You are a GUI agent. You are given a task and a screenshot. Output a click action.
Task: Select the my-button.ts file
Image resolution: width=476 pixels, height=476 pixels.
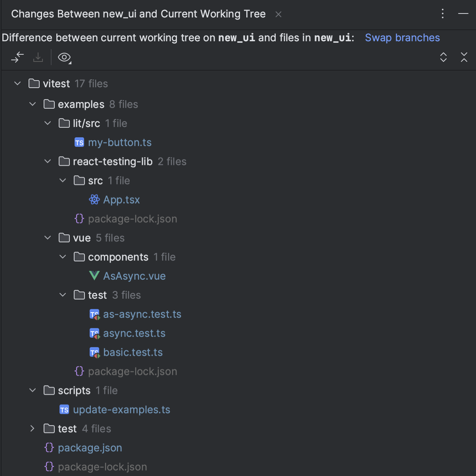pos(120,142)
